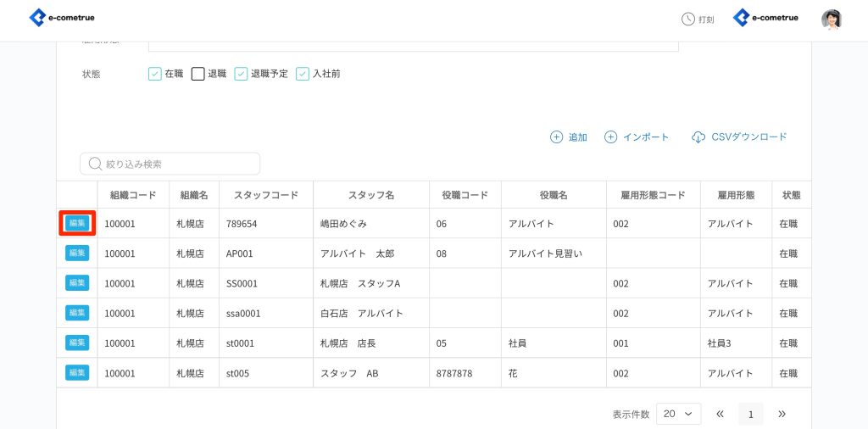Click the 追加 plus icon
The image size is (868, 429).
(x=556, y=137)
